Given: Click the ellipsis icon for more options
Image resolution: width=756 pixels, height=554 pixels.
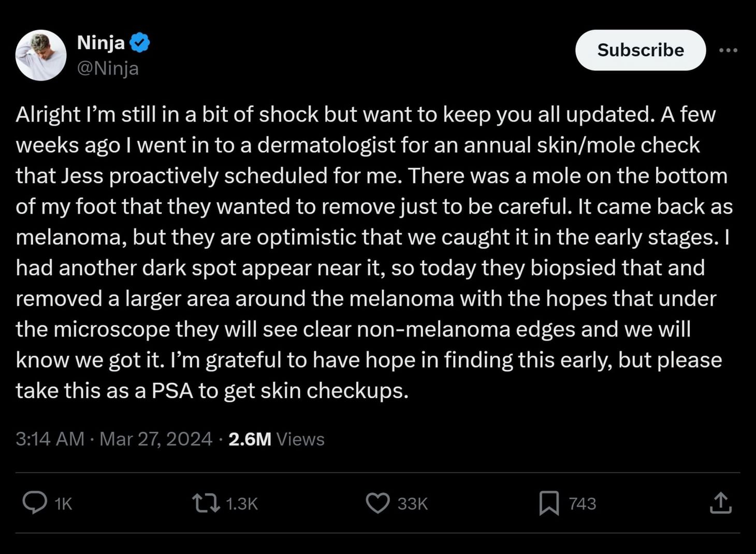Looking at the screenshot, I should (729, 50).
